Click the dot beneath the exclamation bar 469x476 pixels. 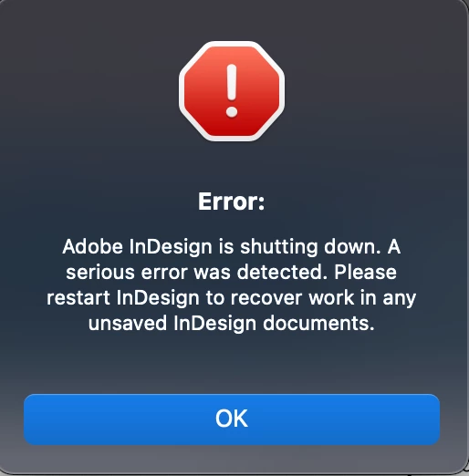(232, 111)
